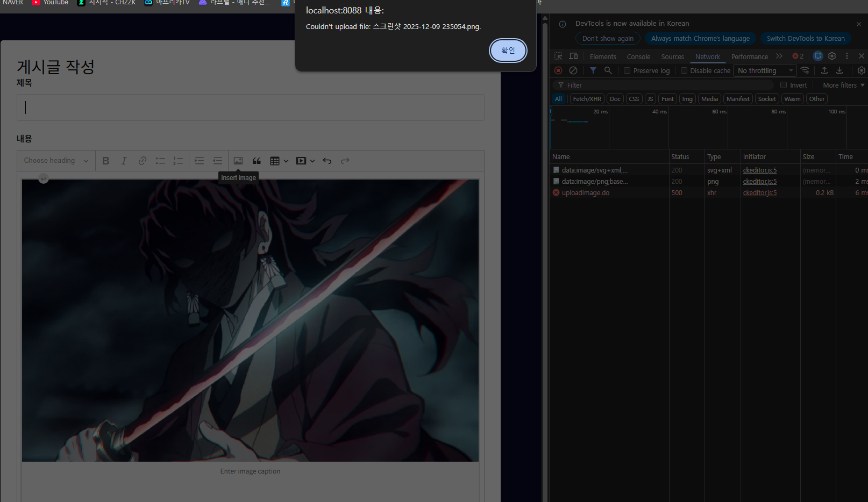The height and width of the screenshot is (502, 868).
Task: Check the Invert filter checkbox
Action: (x=784, y=85)
